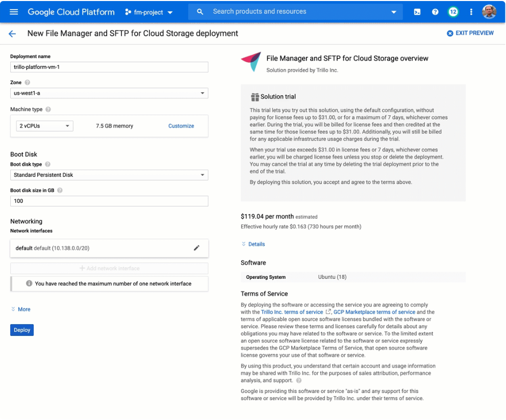Open the three-dot settings menu
This screenshot has height=420, width=506.
471,12
